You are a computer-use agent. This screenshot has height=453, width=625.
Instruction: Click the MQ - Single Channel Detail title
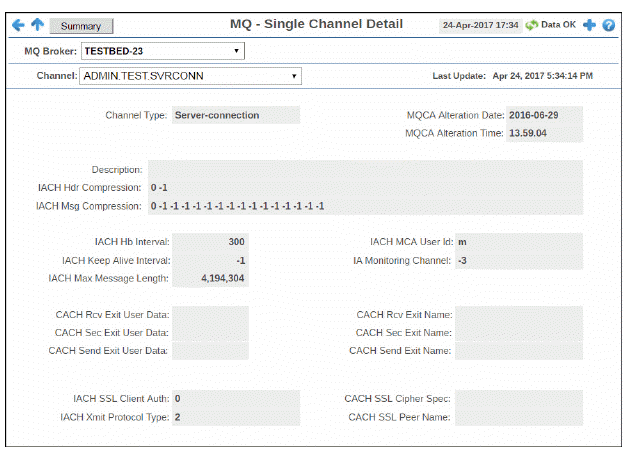pyautogui.click(x=316, y=24)
